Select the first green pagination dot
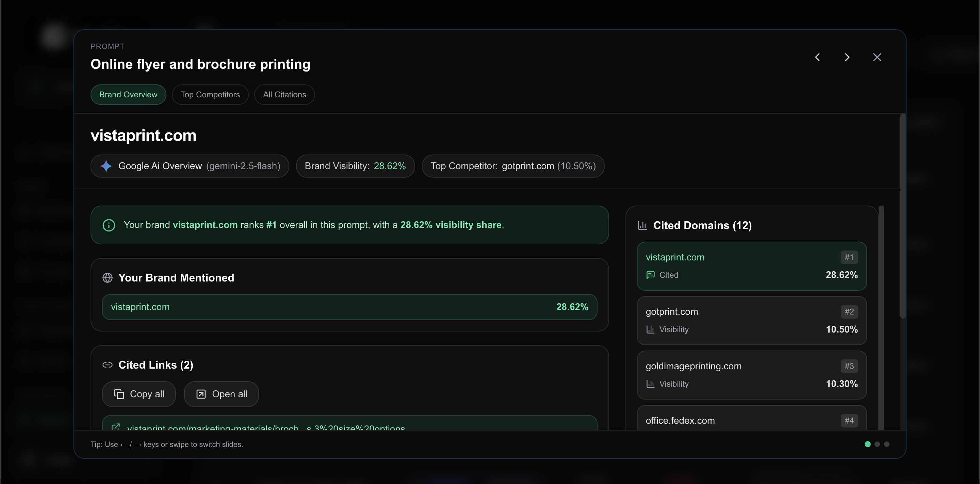Screen dimensions: 980x484 coord(867,444)
